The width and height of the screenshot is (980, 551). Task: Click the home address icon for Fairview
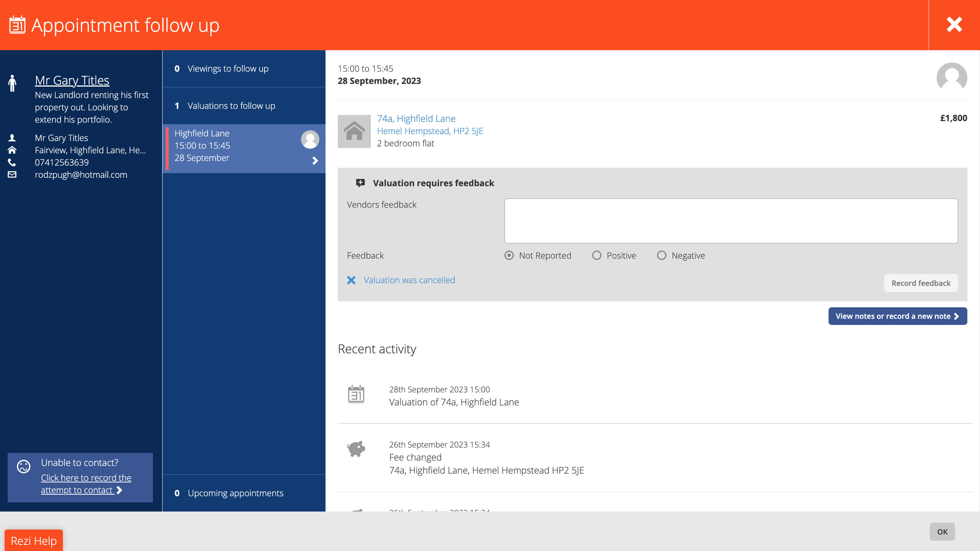click(12, 150)
